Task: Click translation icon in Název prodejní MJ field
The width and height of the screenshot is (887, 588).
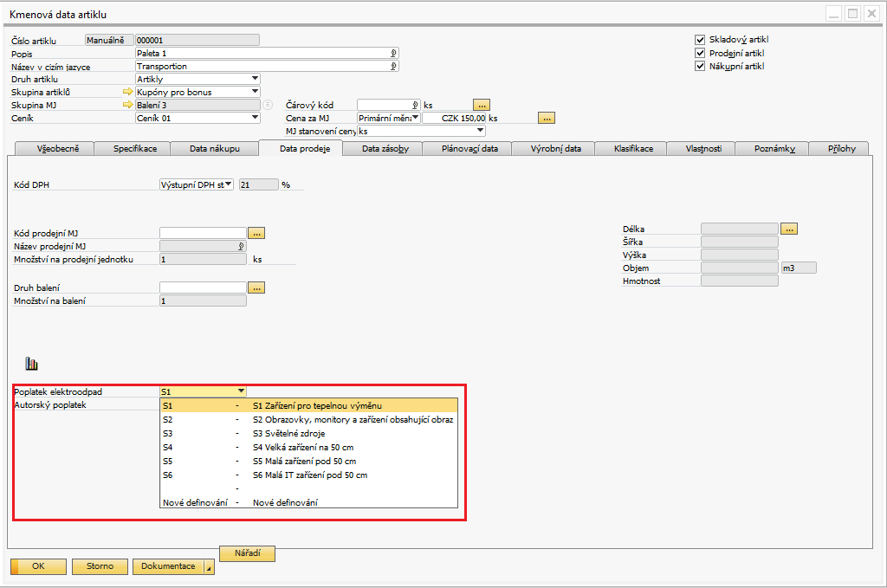Action: coord(241,246)
